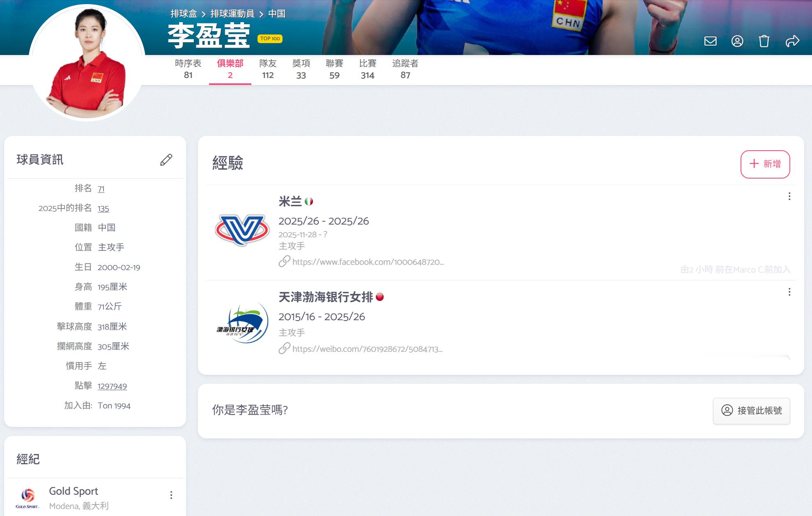This screenshot has height=516, width=812.
Task: Click the Italy flag beside 米兰
Action: (310, 201)
